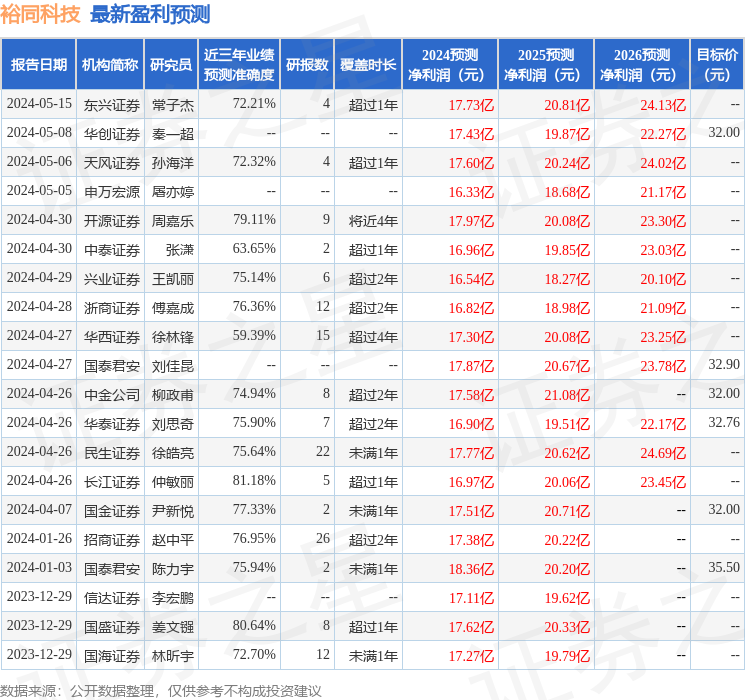Click the 国海证券 institution cell

(112, 656)
